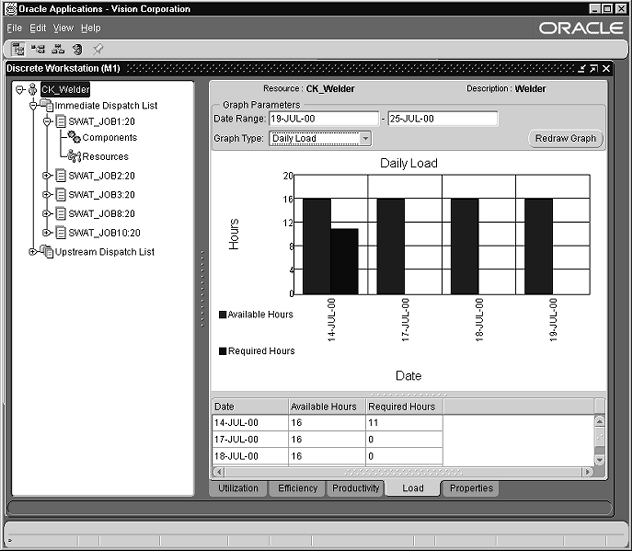
Task: Select SWAT_JOB8:20 in the dispatch list
Action: click(102, 214)
